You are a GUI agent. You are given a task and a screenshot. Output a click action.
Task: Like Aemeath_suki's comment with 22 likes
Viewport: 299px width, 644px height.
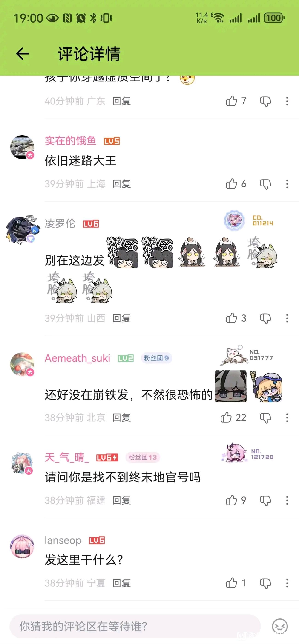click(x=226, y=418)
